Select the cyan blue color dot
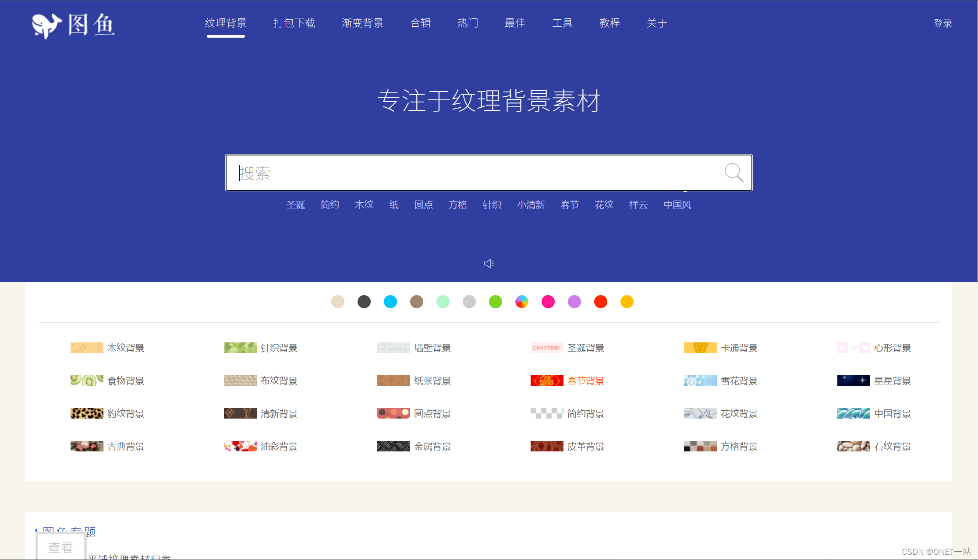 coord(390,302)
